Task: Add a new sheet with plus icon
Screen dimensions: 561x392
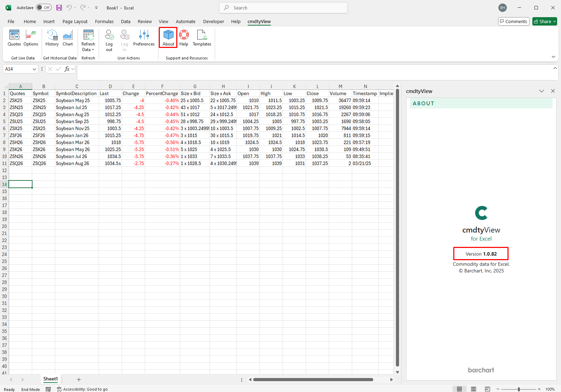Action: 79,379
